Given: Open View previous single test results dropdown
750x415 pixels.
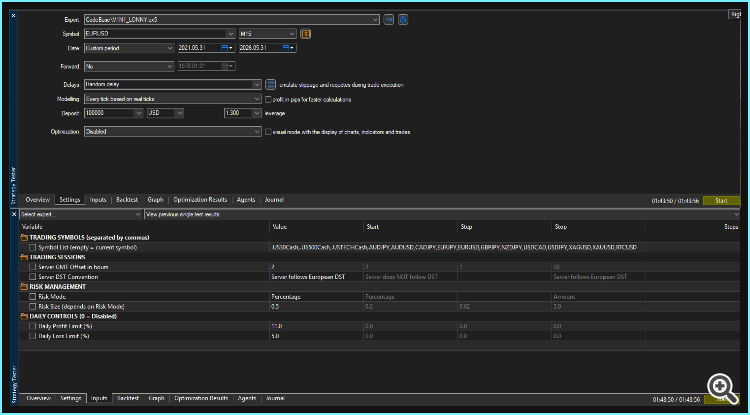Looking at the screenshot, I should (x=442, y=215).
